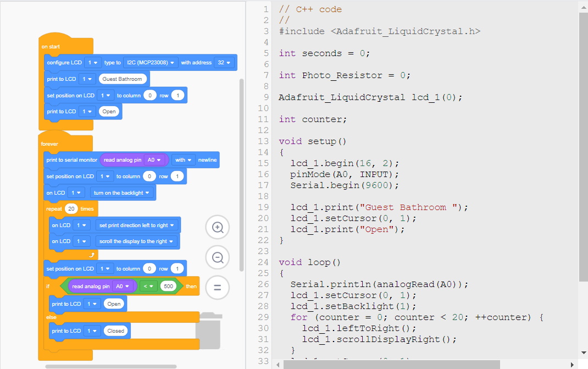This screenshot has width=588, height=369.
Task: Click code line 'Adafruit_LiquidCrystal lcd_1(0);'
Action: coord(370,97)
